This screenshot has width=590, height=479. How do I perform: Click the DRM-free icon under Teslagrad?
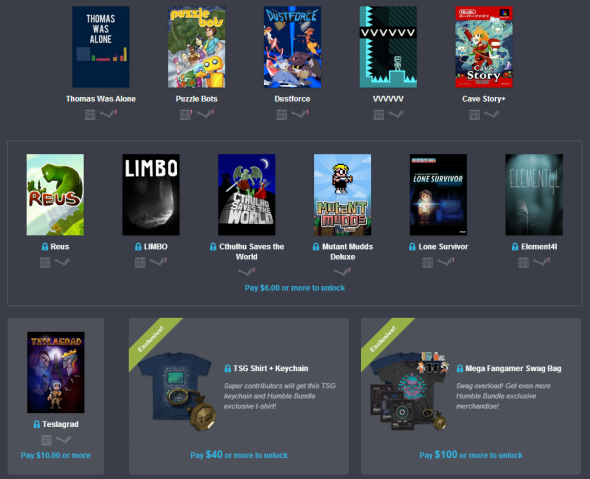click(46, 440)
